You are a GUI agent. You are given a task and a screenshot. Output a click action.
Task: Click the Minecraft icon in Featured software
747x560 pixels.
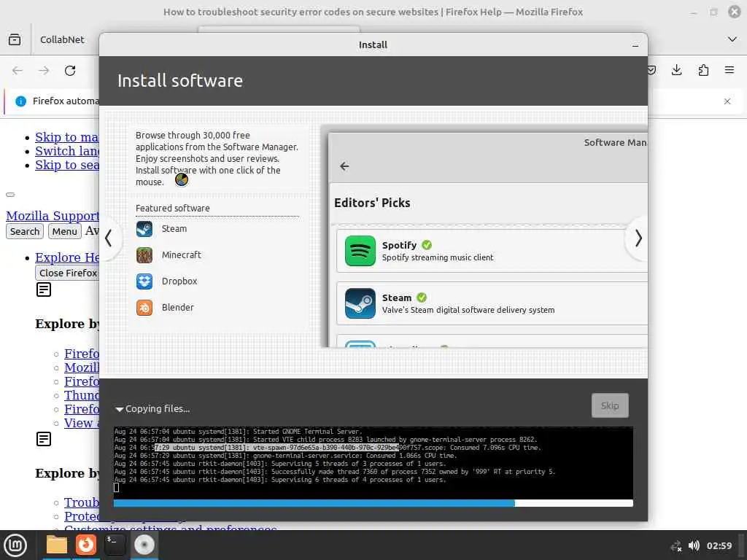(144, 255)
